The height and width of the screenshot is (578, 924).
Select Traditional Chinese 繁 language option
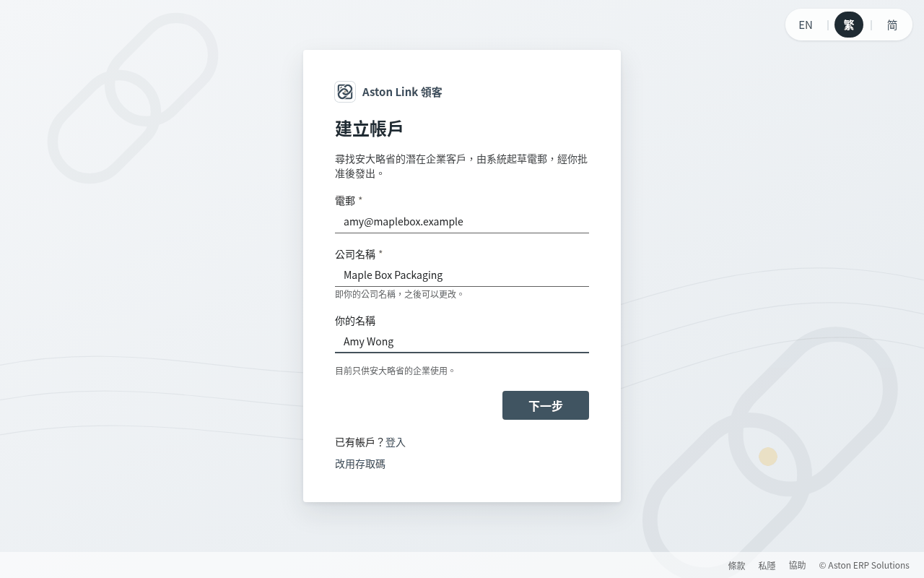(849, 25)
